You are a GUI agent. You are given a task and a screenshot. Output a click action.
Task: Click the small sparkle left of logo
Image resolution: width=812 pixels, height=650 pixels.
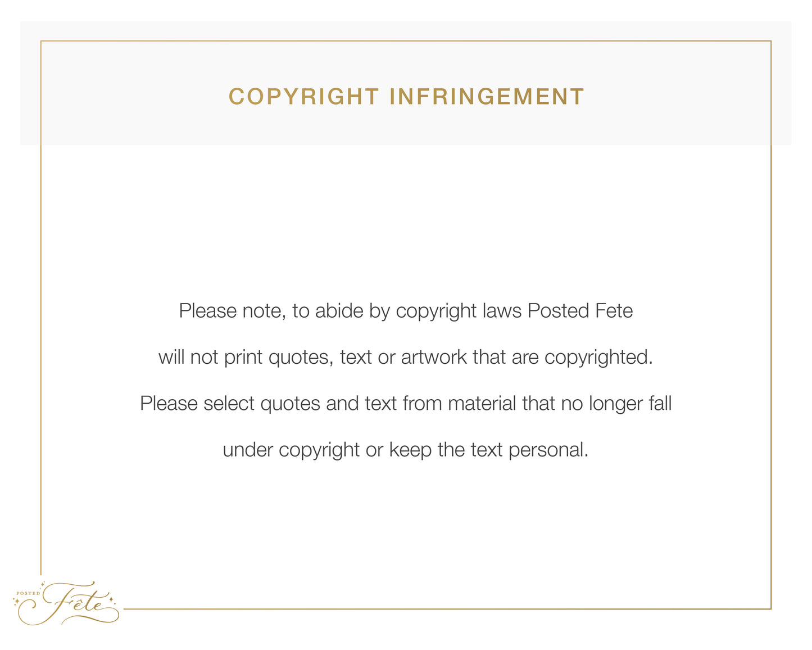pyautogui.click(x=17, y=602)
